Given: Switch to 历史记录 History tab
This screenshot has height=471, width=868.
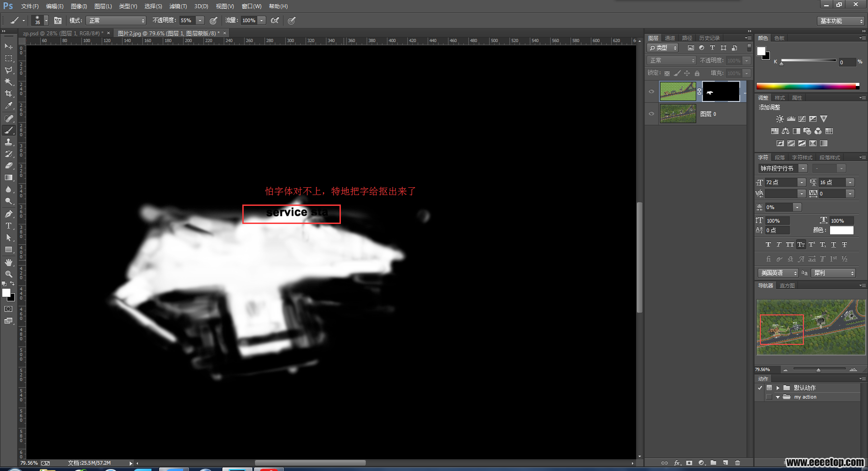Looking at the screenshot, I should click(x=709, y=38).
